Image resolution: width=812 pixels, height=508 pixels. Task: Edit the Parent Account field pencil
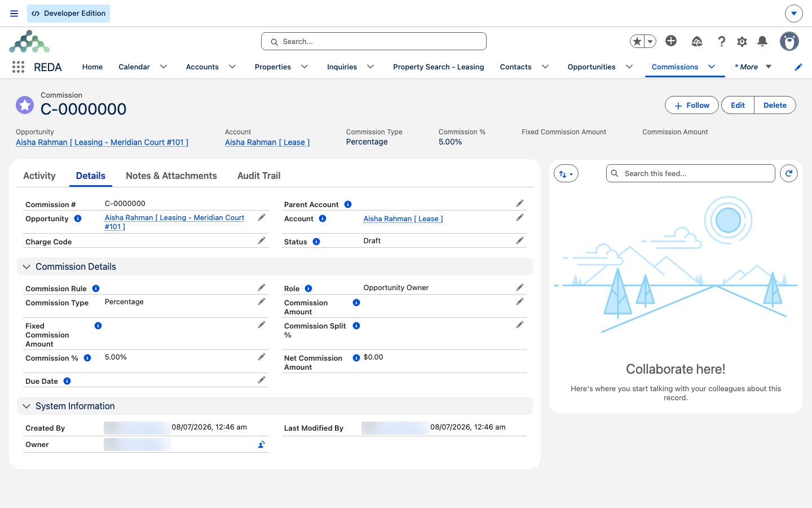(x=520, y=203)
